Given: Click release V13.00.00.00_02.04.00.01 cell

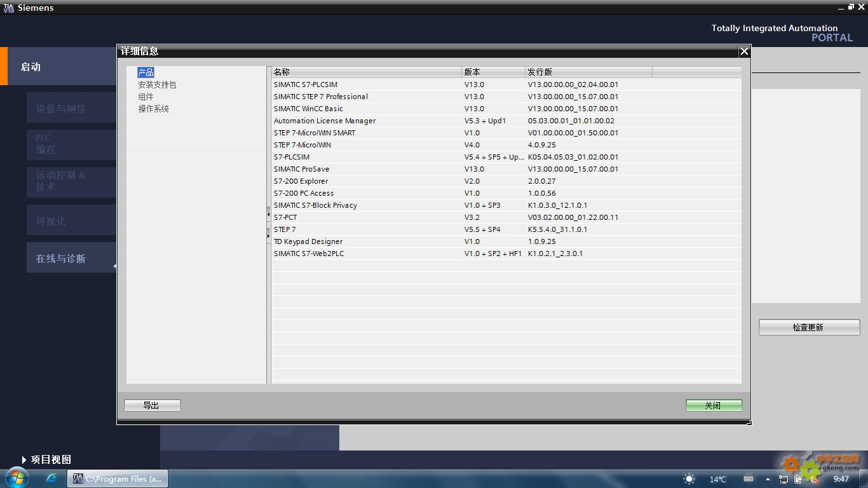Looking at the screenshot, I should [x=573, y=85].
